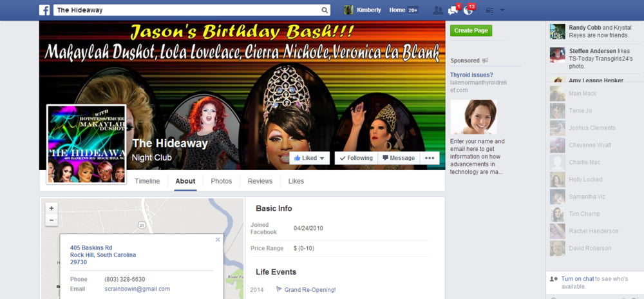Click in the search field

coord(187,10)
